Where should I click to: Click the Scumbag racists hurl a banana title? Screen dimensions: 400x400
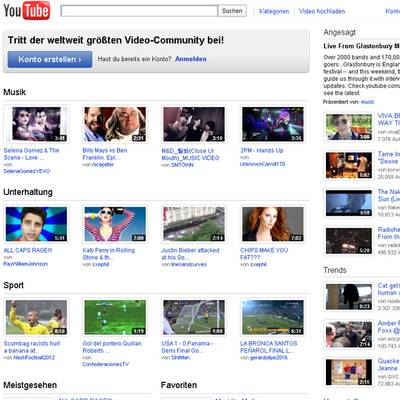click(32, 347)
